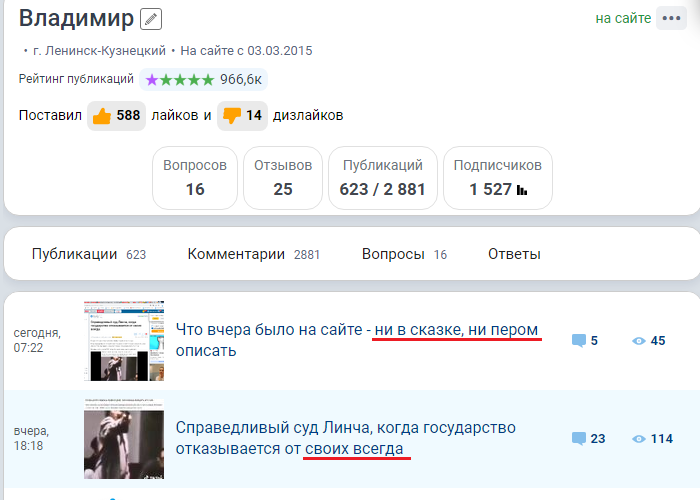Click 'На сайте с 03.03.2015' text
Viewport: 700px width, 500px height.
coord(246,51)
